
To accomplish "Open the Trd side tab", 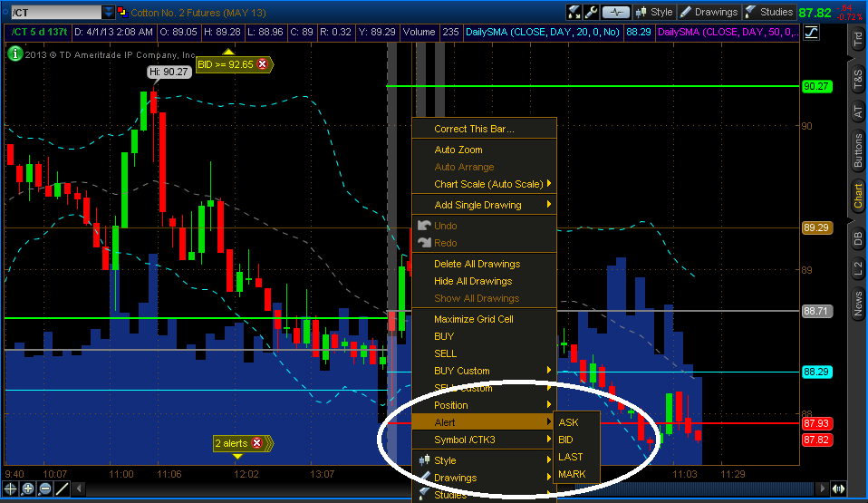I will tap(857, 39).
